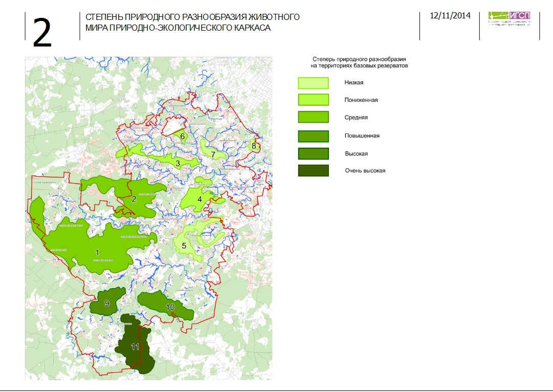Click the Очень высокая dark green swatch
This screenshot has width=553, height=392.
(313, 171)
